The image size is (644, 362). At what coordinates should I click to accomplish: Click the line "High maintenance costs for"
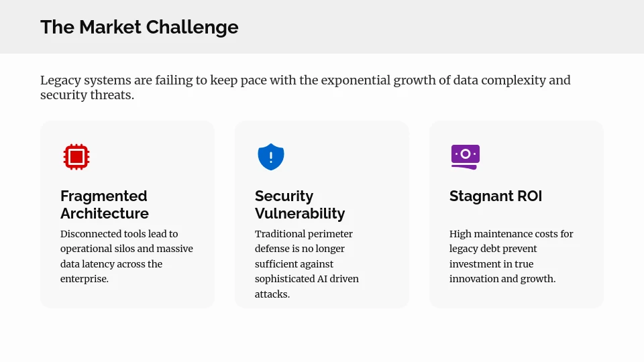click(511, 234)
